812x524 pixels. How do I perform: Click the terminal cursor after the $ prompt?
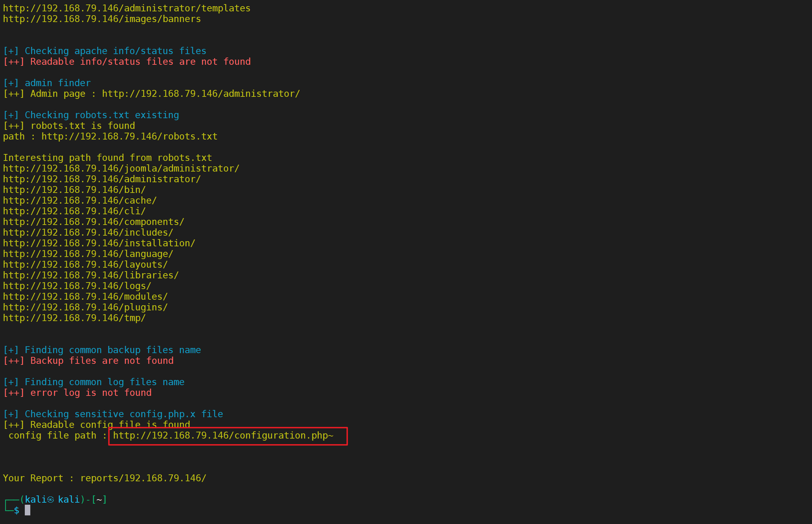(x=28, y=510)
